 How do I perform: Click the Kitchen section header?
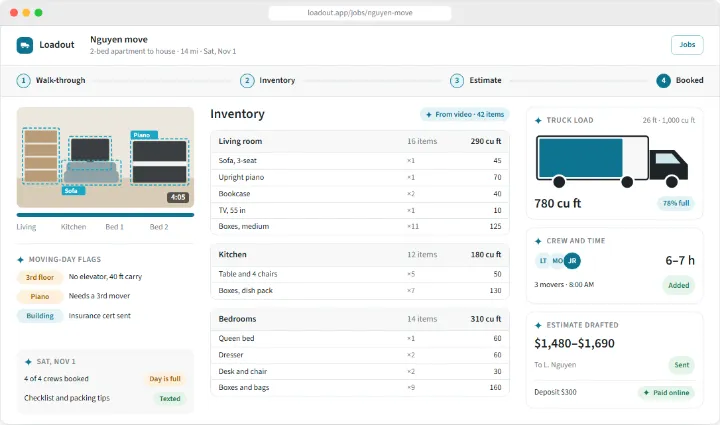(x=360, y=255)
